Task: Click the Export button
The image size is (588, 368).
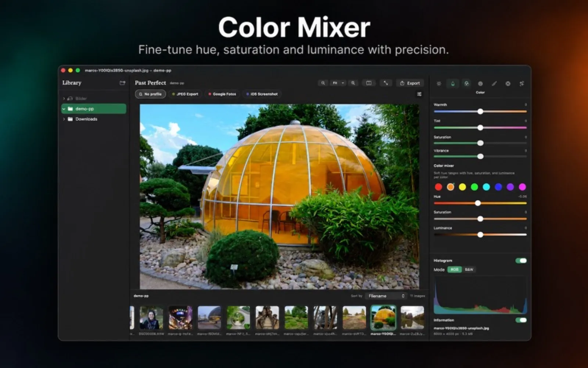Action: pos(410,83)
